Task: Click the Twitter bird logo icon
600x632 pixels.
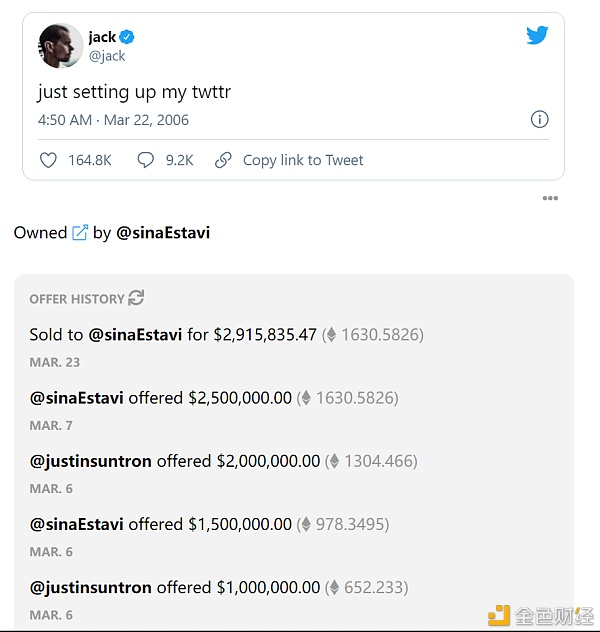Action: 537,36
